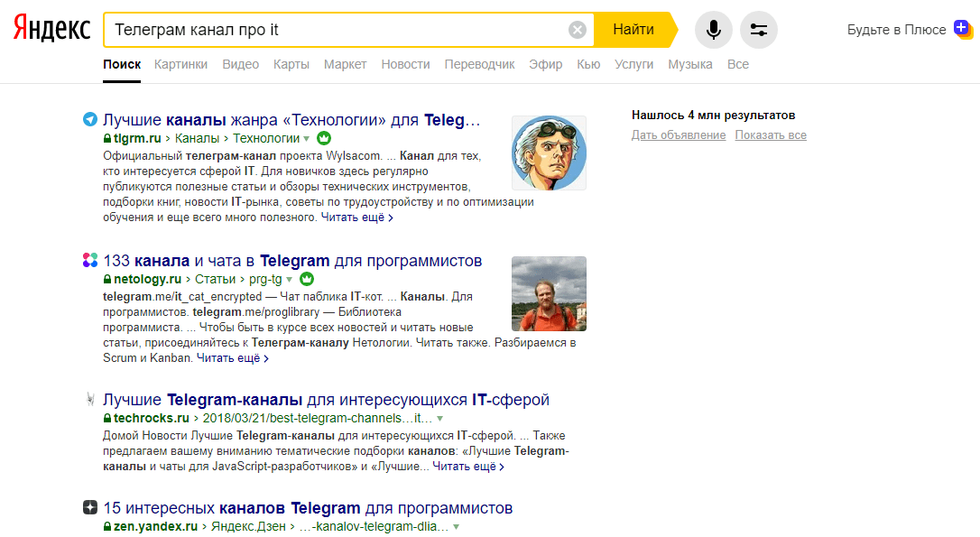Click the Telegram favicon of first result

point(89,120)
